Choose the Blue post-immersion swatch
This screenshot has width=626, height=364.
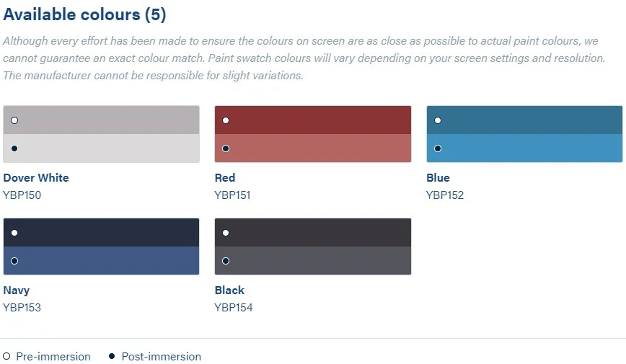coord(524,148)
